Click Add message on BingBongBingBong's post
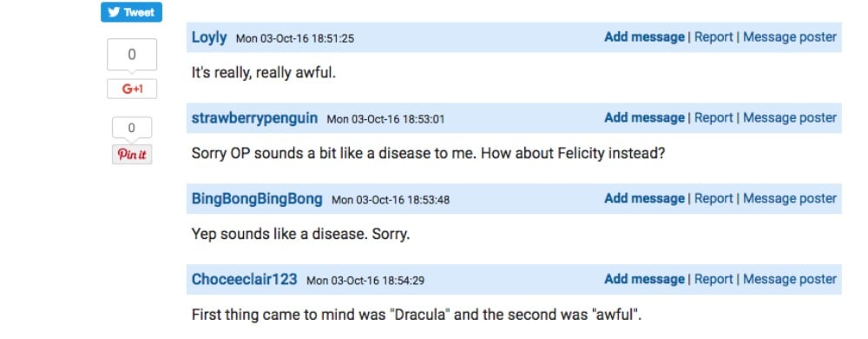This screenshot has width=868, height=339. (644, 198)
